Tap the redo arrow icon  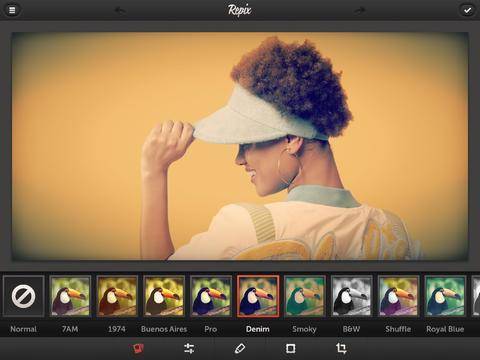coord(359,10)
